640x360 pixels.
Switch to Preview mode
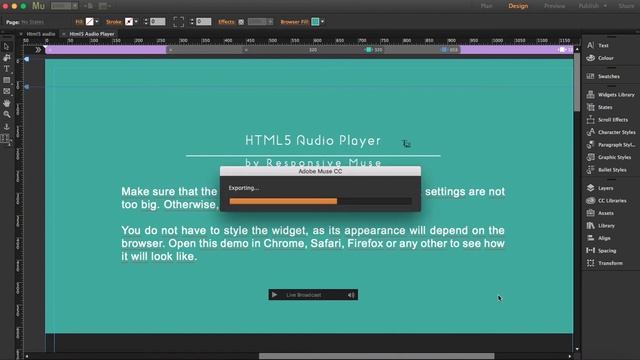pyautogui.click(x=554, y=6)
